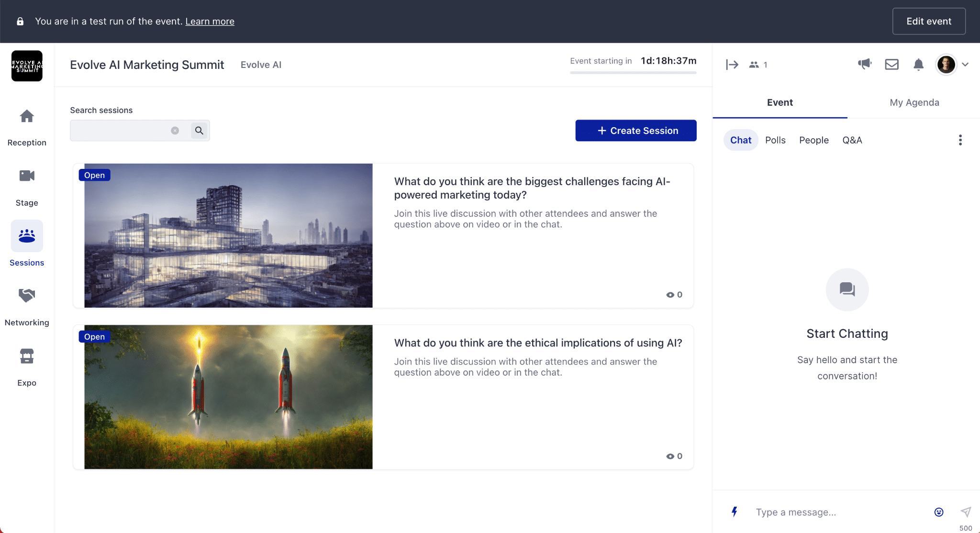This screenshot has width=980, height=533.
Task: Switch to the My Agenda tab
Action: pyautogui.click(x=914, y=102)
